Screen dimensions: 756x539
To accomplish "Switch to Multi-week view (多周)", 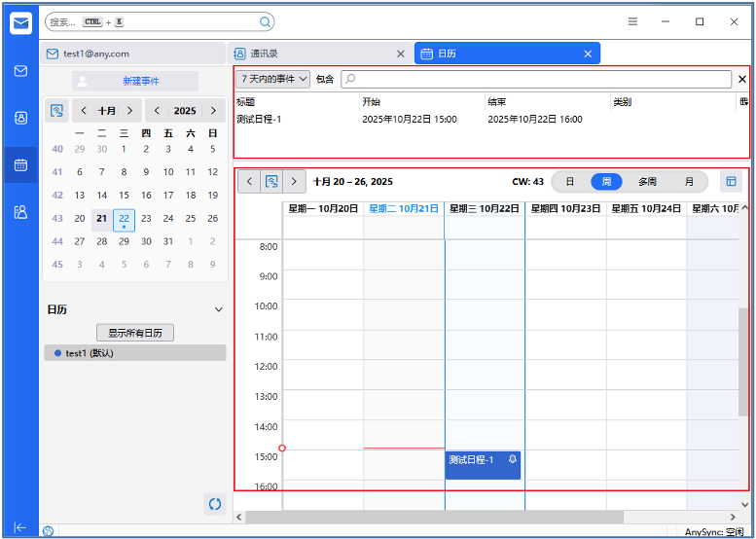I will pyautogui.click(x=647, y=181).
